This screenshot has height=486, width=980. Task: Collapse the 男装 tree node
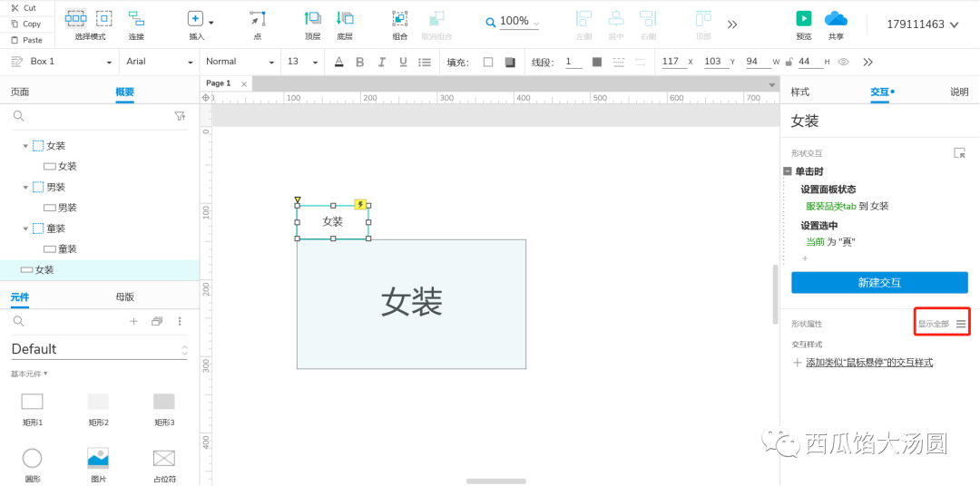25,187
